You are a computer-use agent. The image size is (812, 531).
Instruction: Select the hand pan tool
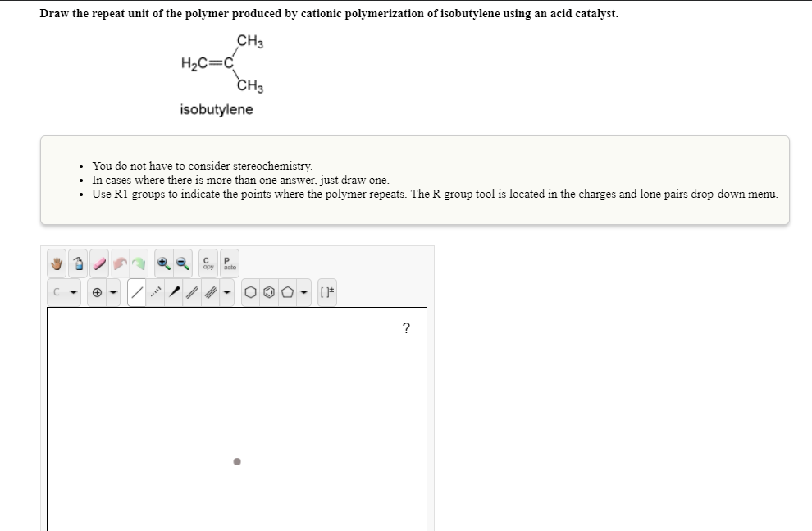point(57,263)
